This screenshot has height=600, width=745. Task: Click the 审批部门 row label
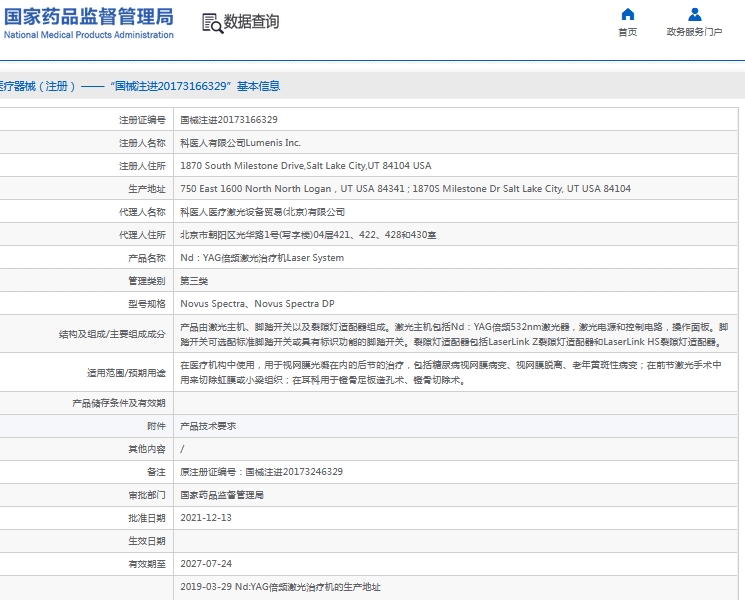pyautogui.click(x=147, y=495)
